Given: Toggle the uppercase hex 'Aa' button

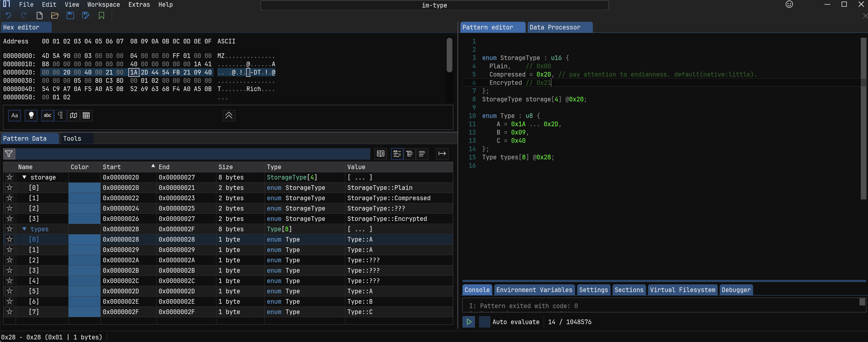Looking at the screenshot, I should point(14,116).
